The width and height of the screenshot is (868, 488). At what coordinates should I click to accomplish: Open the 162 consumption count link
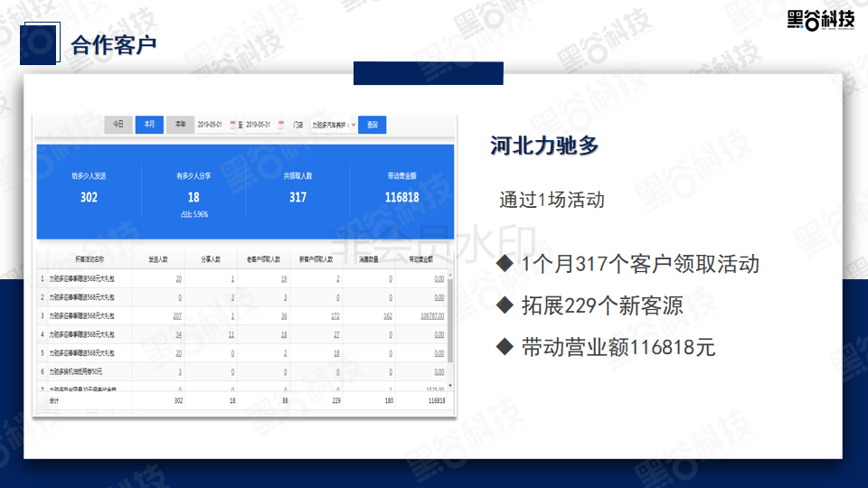[388, 316]
